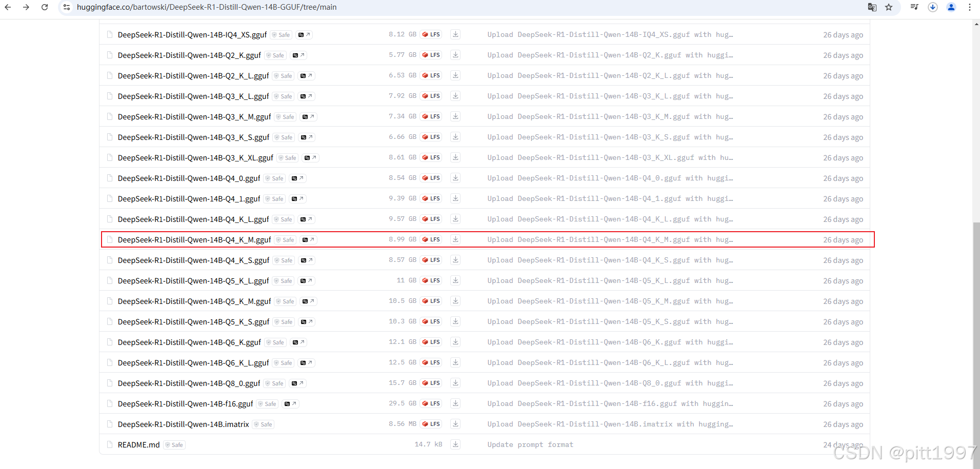Open the README.md file link
This screenshot has width=980, height=469.
pyautogui.click(x=138, y=445)
